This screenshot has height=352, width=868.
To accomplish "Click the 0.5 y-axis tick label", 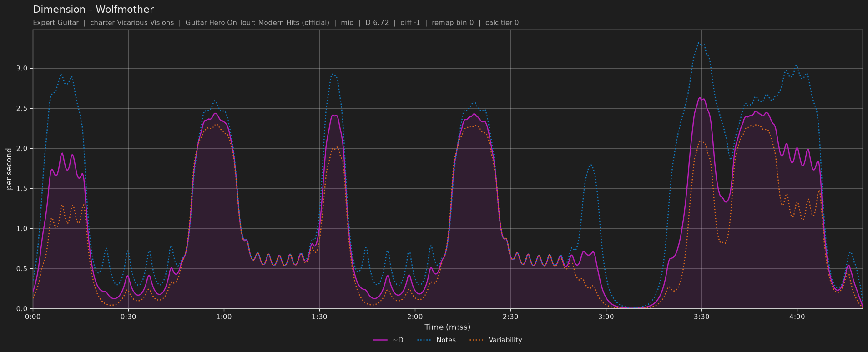I will (22, 269).
